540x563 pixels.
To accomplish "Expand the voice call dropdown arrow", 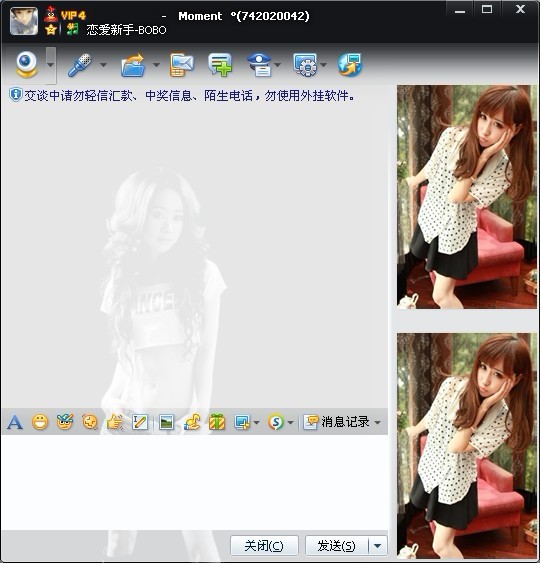I will click(x=103, y=65).
